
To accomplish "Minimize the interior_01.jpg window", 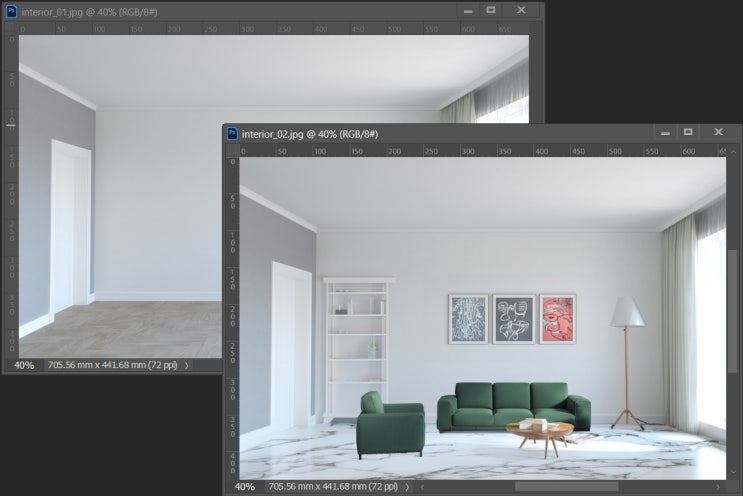I will tap(468, 10).
